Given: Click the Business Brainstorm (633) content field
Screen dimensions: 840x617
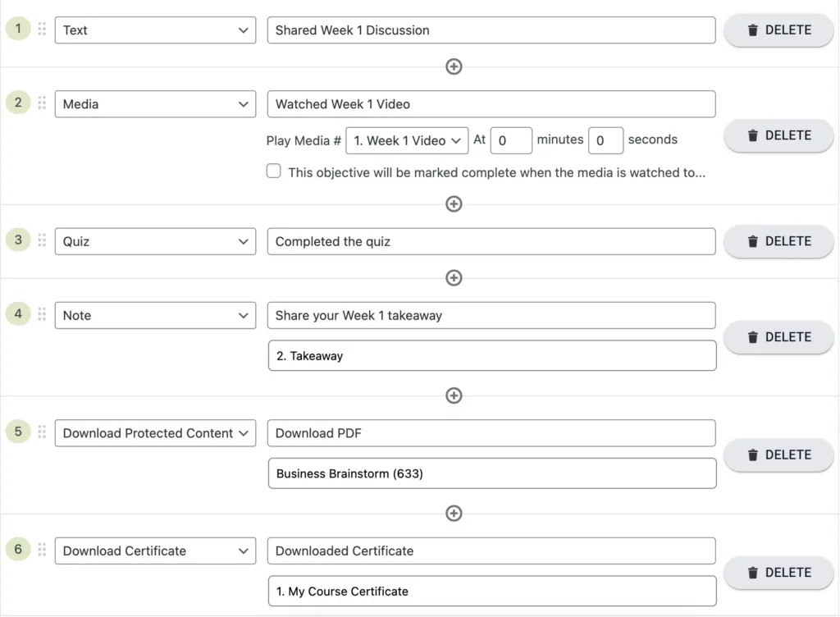Looking at the screenshot, I should click(491, 473).
